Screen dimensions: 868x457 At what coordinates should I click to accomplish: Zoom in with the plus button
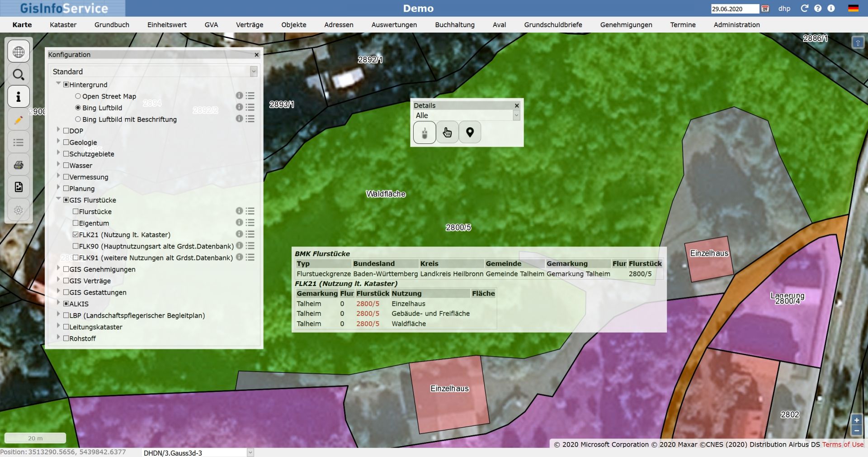point(856,420)
